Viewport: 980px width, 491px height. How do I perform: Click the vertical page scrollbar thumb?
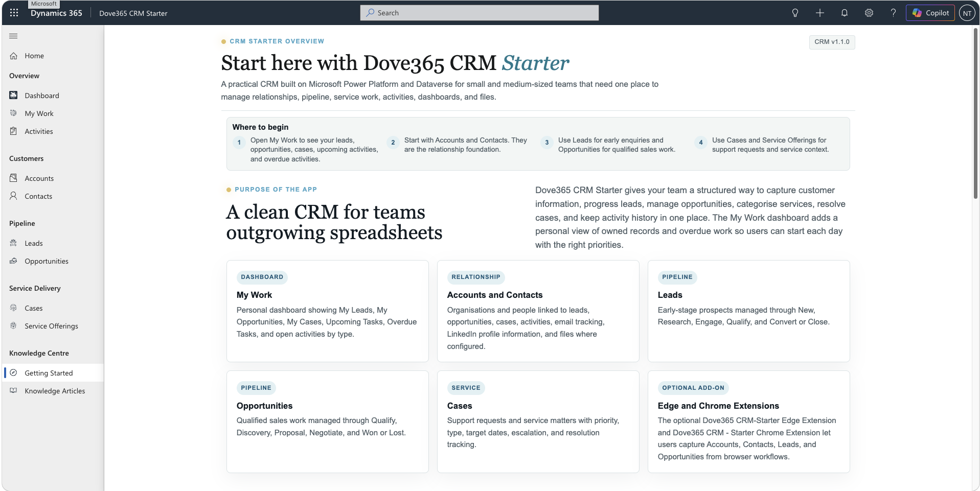click(x=975, y=113)
